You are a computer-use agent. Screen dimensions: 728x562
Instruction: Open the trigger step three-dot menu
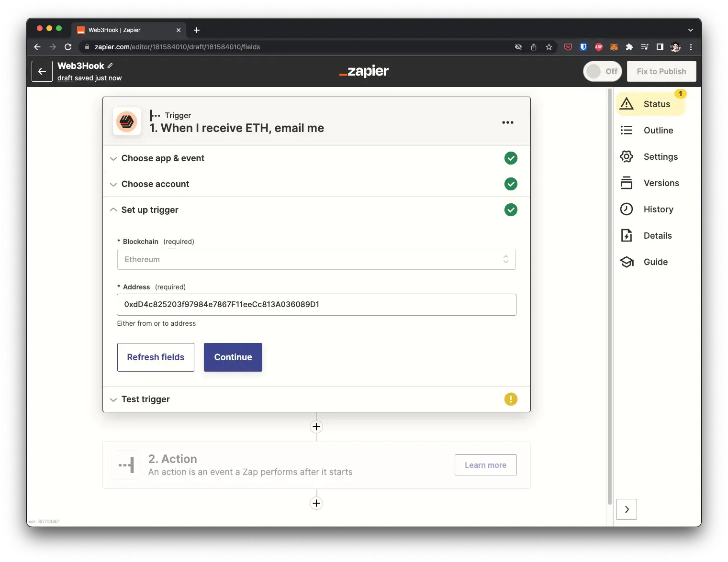click(x=508, y=122)
